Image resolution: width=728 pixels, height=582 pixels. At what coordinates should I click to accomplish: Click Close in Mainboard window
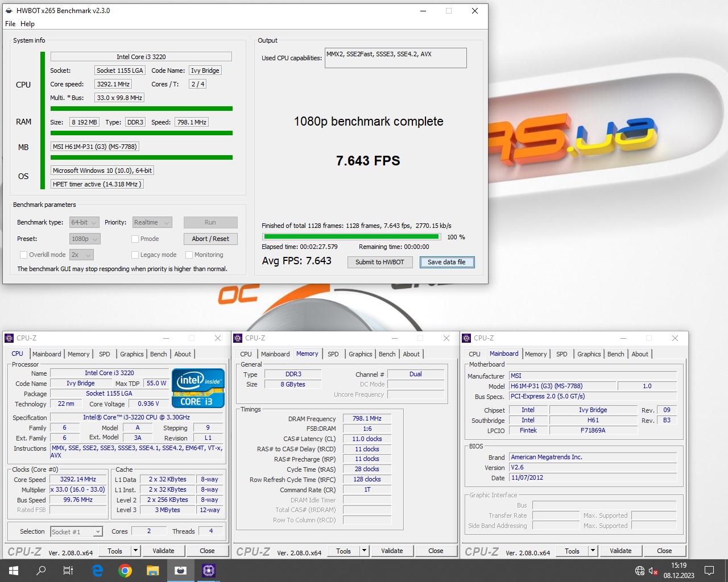point(664,551)
